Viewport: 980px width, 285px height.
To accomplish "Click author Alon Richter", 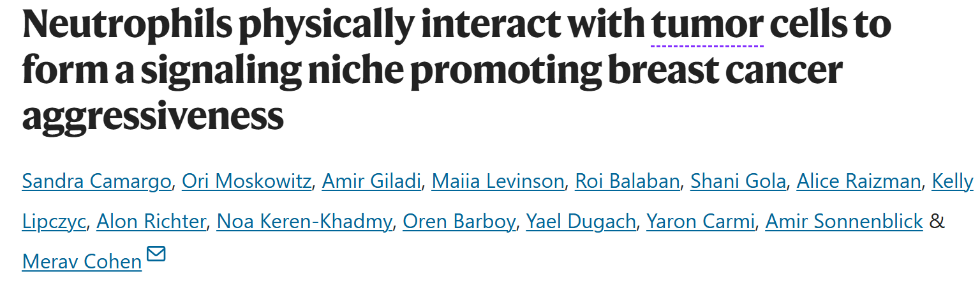I will pyautogui.click(x=152, y=222).
